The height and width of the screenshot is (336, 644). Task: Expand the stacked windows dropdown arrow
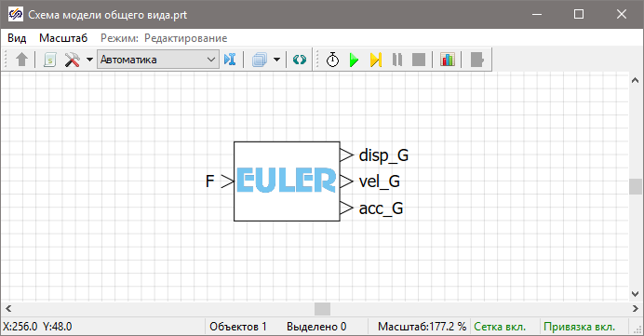click(x=276, y=60)
